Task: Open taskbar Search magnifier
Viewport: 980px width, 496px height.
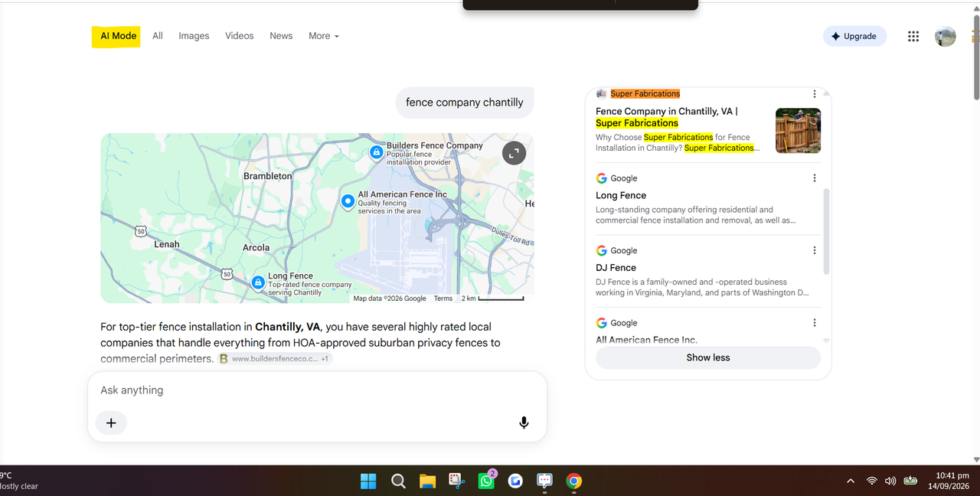Action: [x=398, y=481]
